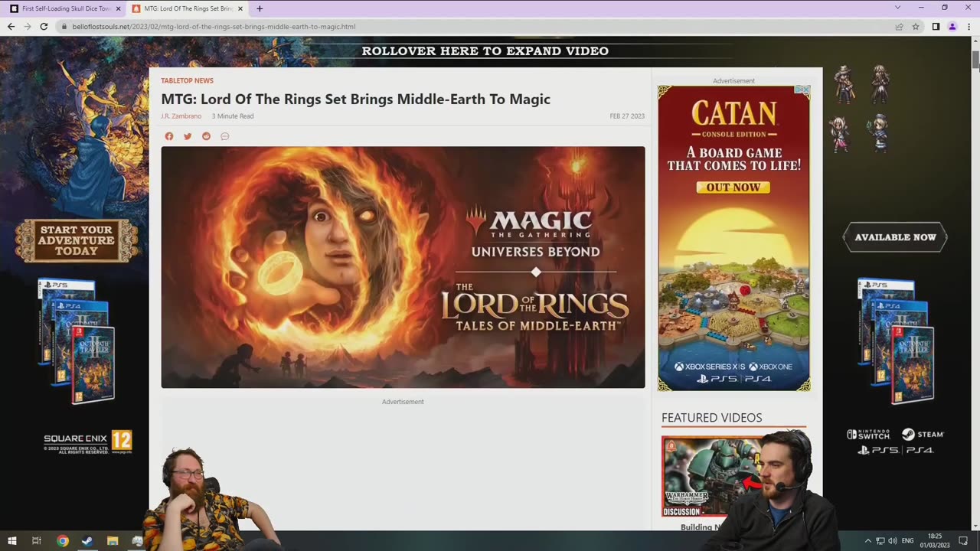Open network settings in system tray
The height and width of the screenshot is (551, 980).
tap(880, 541)
